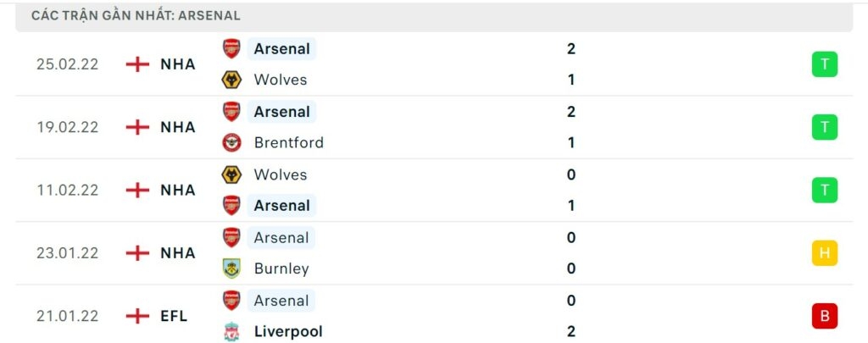Click NHA label for 23.01.22 match
The image size is (868, 343).
(177, 253)
